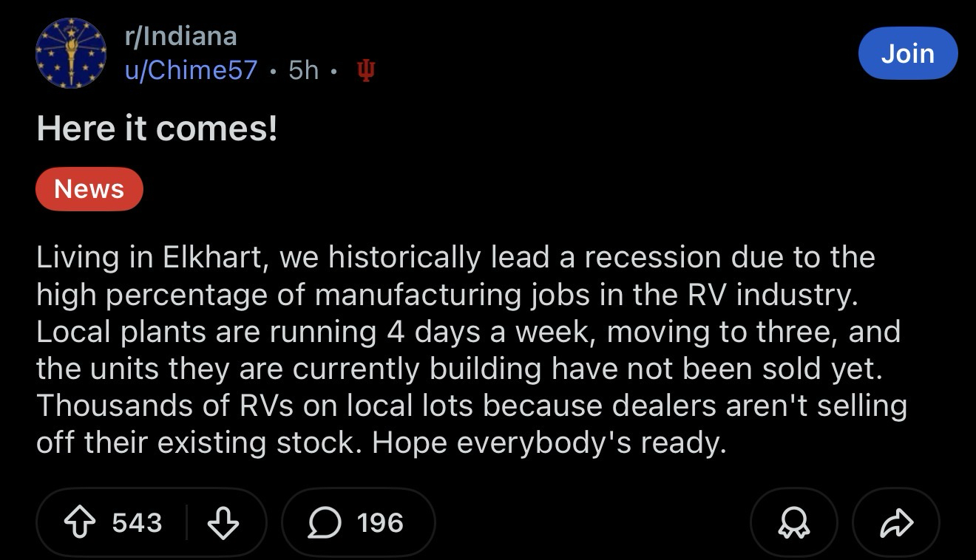
Task: Click the comment speech bubble icon
Action: pos(322,523)
